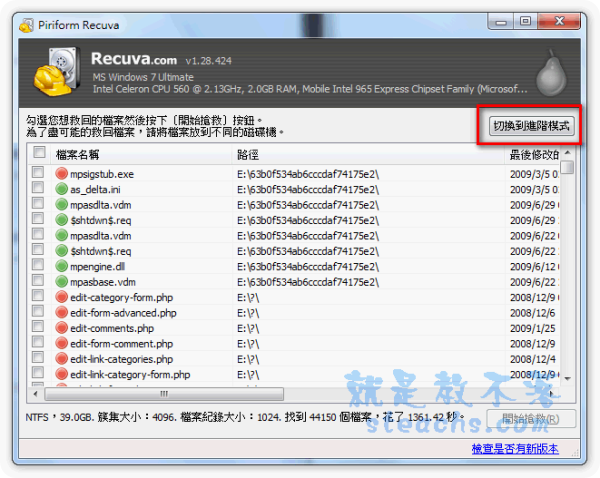The image size is (600, 478).
Task: Click red status dot of edit-comments.php
Action: [x=61, y=328]
